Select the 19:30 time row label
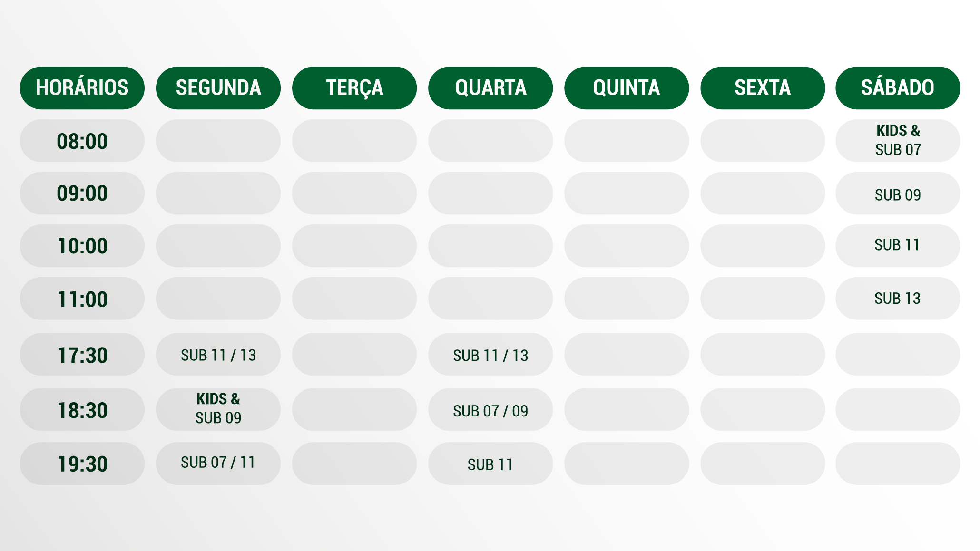 pos(82,464)
